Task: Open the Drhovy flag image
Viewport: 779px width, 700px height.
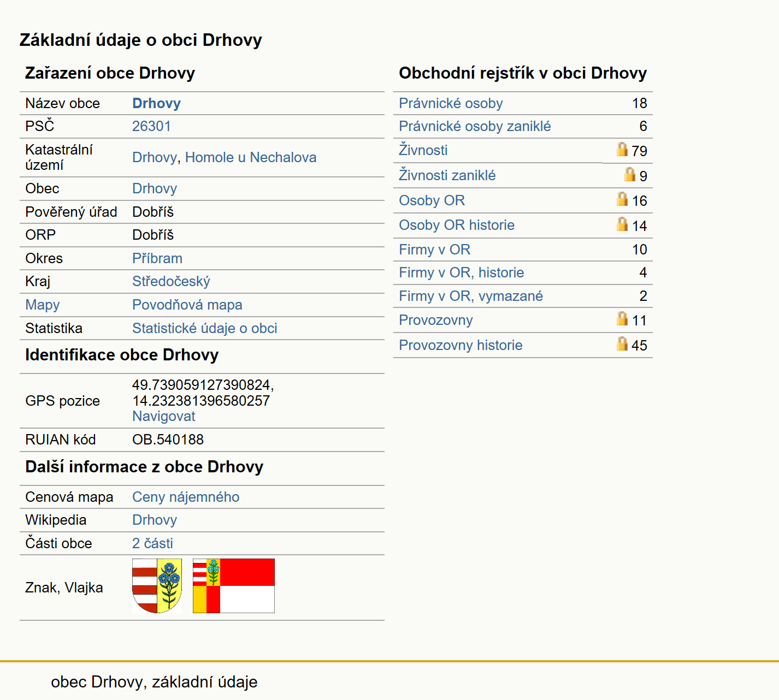Action: [x=234, y=586]
